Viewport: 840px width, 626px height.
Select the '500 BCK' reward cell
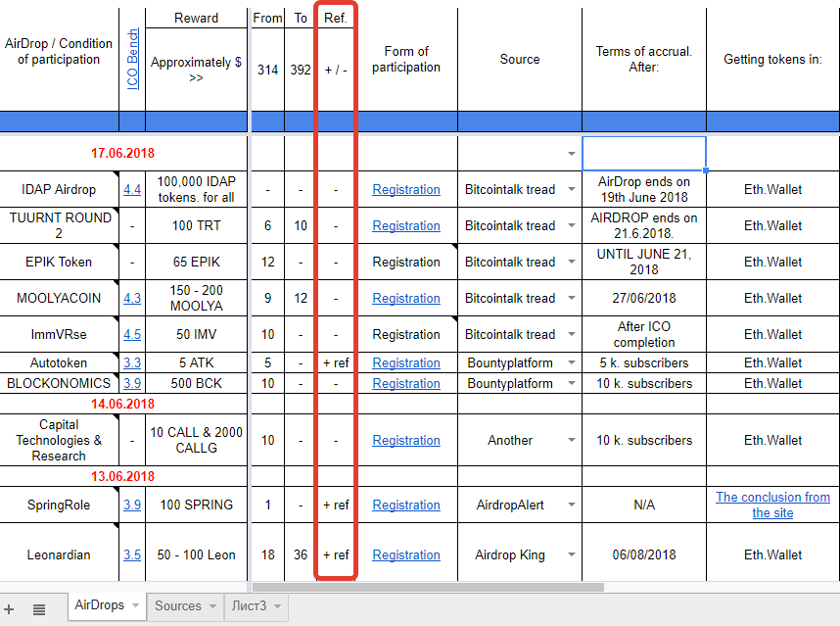pos(196,383)
